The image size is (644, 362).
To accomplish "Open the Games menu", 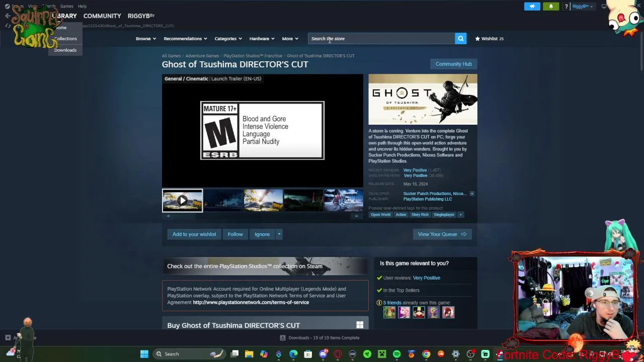I will point(67,6).
